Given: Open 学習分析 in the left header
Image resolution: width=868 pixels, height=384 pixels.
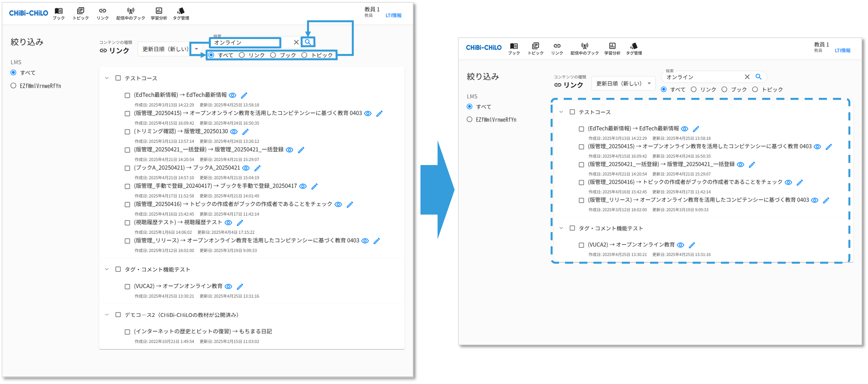Looking at the screenshot, I should pos(159,14).
